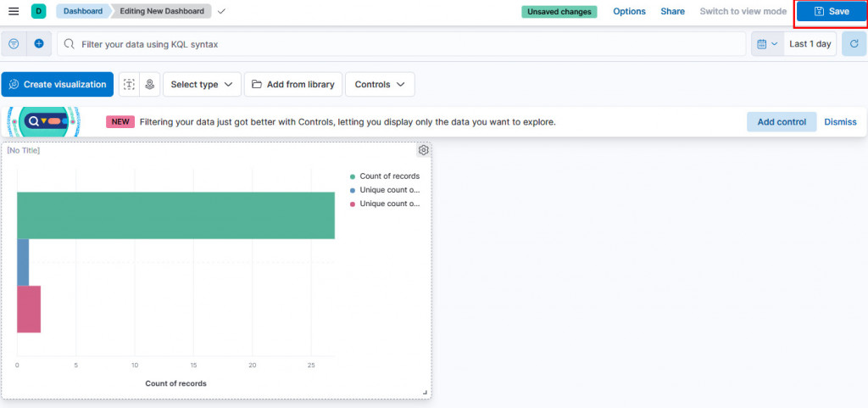Image resolution: width=868 pixels, height=408 pixels.
Task: Click the dashboard saved-status checkmark
Action: tap(221, 11)
